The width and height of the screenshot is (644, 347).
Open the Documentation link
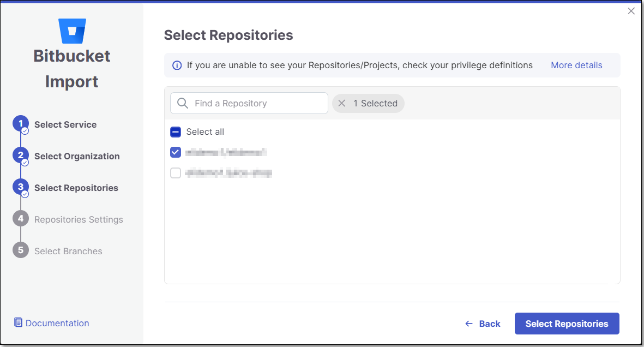point(57,323)
